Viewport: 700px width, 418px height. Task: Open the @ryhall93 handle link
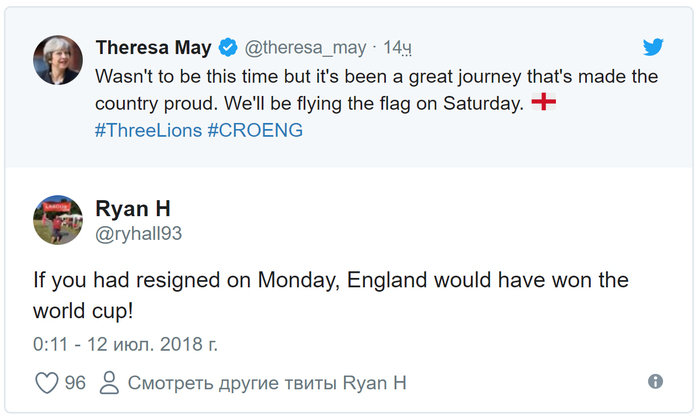click(x=138, y=233)
